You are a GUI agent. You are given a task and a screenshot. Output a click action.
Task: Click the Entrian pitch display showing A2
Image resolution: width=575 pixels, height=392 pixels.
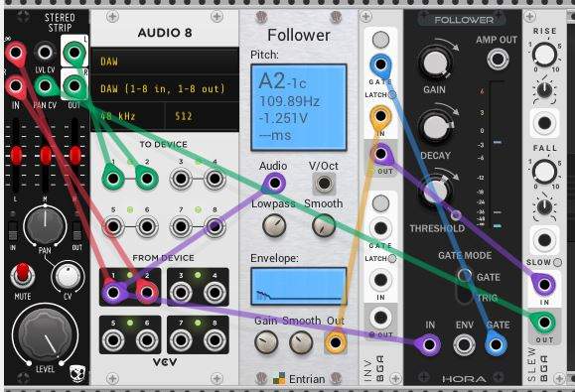pos(299,107)
